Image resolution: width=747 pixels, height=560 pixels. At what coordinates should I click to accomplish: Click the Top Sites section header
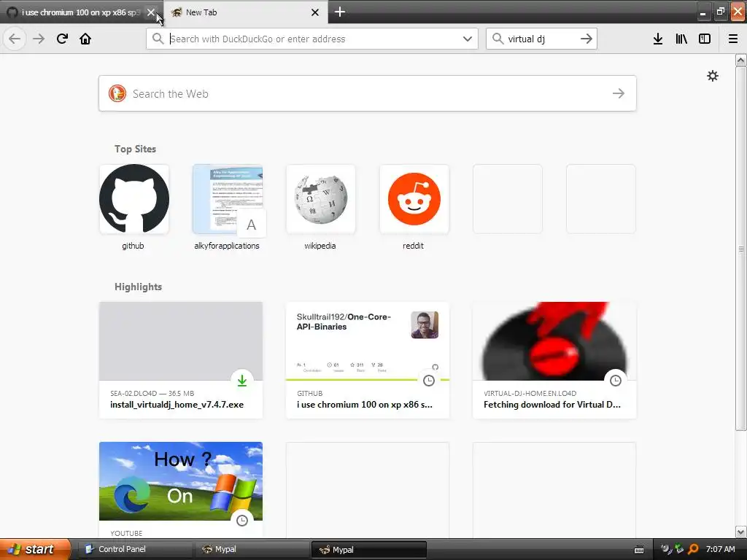click(x=135, y=149)
